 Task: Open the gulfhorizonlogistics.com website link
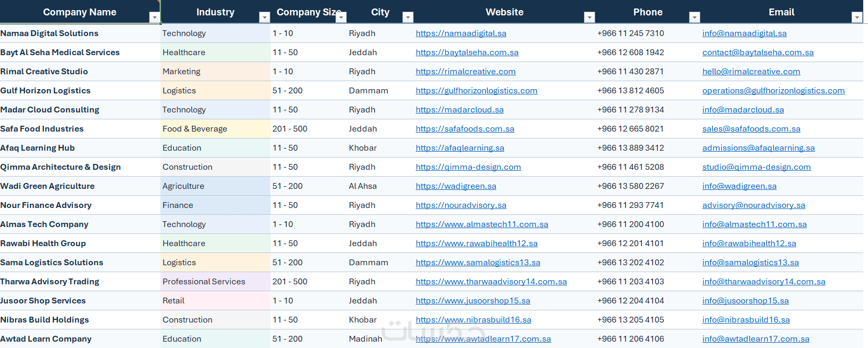coord(477,91)
